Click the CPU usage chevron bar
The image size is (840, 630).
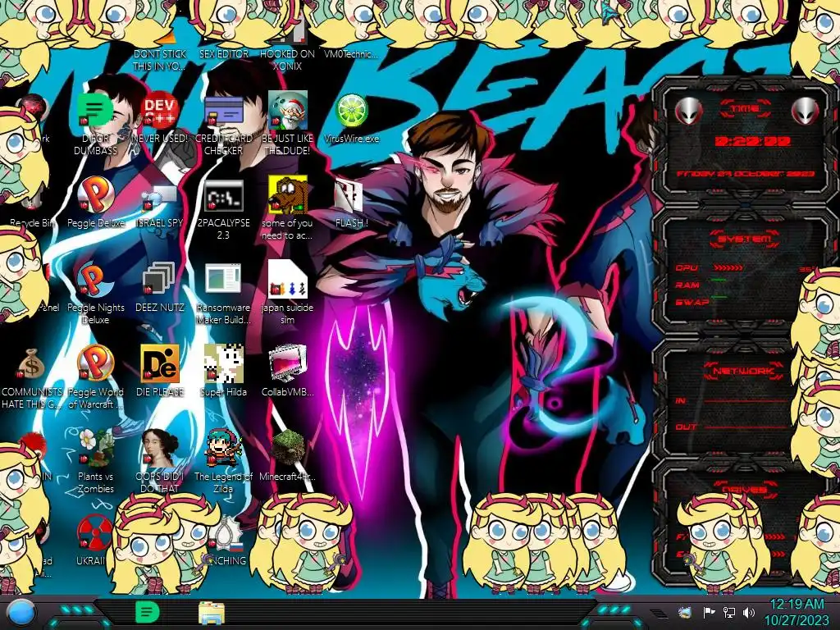click(728, 267)
